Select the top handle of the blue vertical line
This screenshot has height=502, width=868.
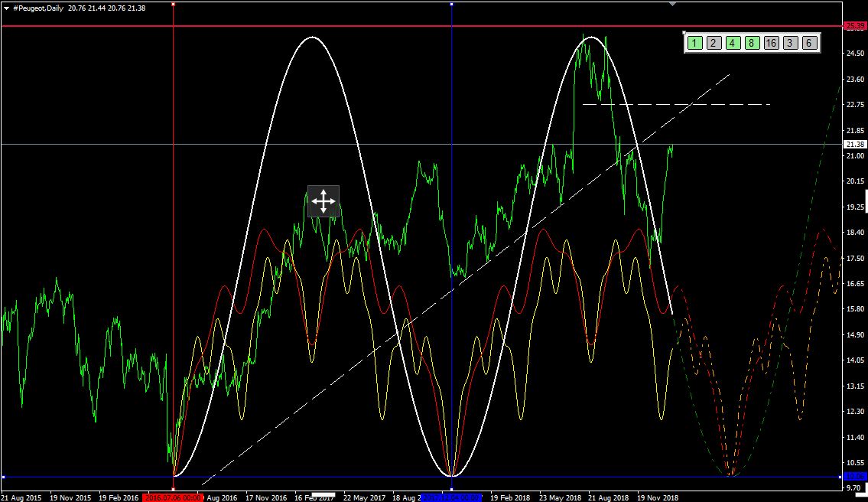click(452, 4)
